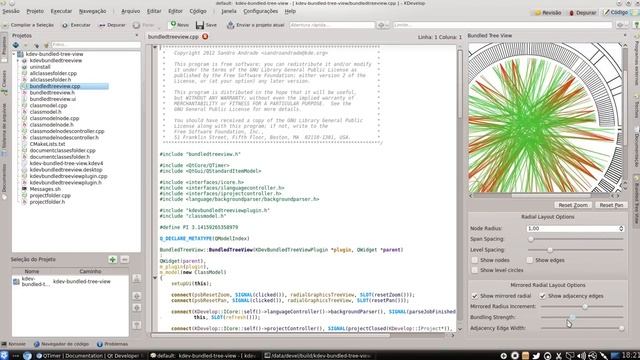
Task: Click Nome column header
Action: click(32, 271)
